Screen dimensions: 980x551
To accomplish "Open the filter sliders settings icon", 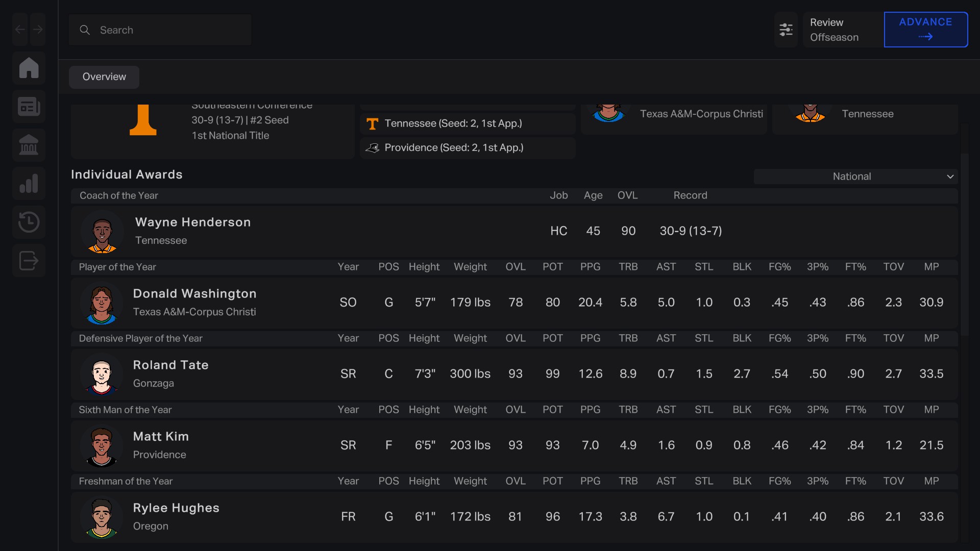I will (x=786, y=30).
